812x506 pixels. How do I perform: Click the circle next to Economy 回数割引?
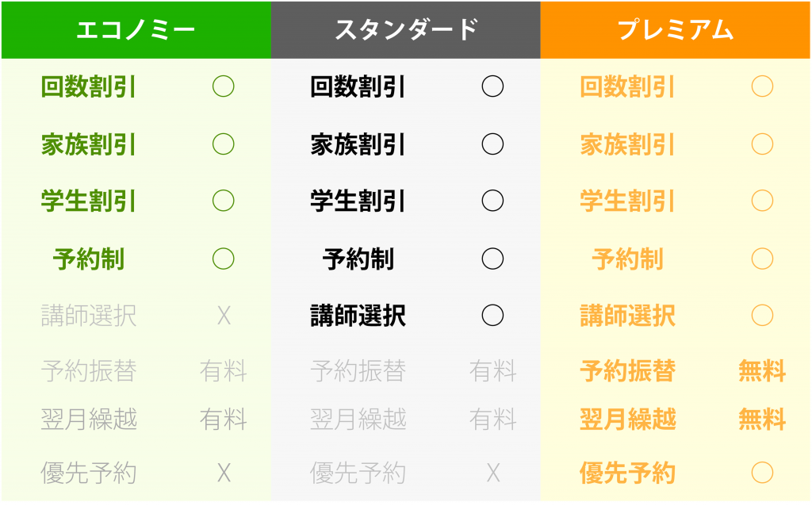pos(223,86)
